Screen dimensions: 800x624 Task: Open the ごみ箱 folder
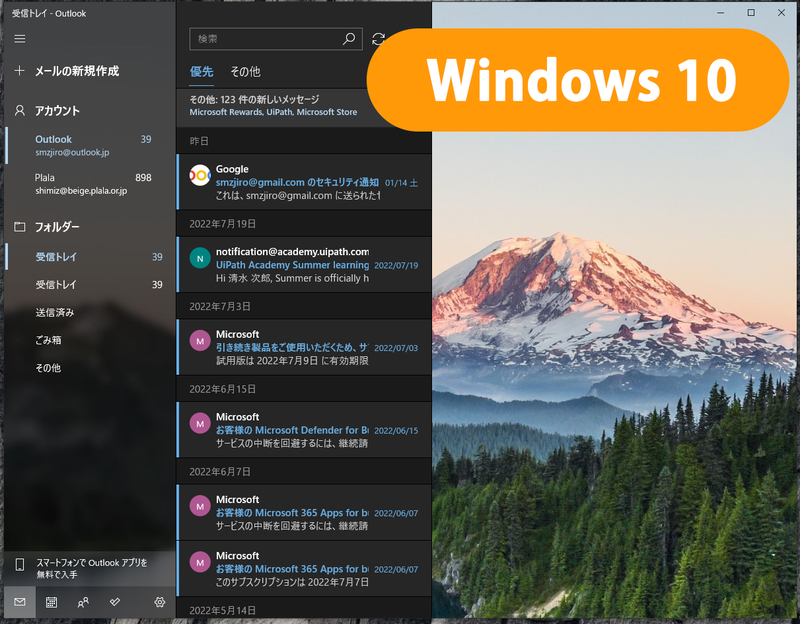click(x=90, y=340)
